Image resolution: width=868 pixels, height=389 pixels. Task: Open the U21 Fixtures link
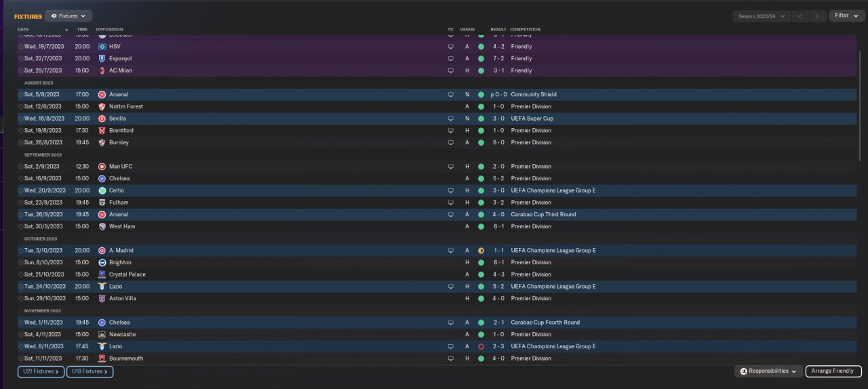point(41,371)
